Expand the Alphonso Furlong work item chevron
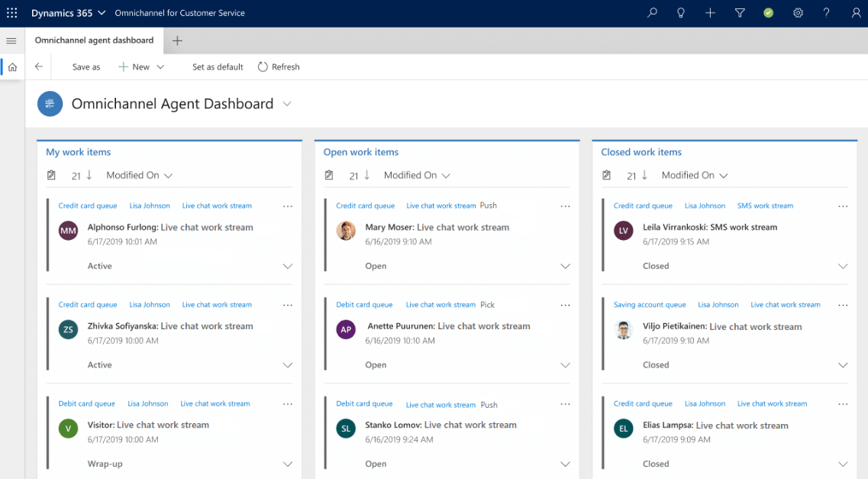 coord(288,266)
